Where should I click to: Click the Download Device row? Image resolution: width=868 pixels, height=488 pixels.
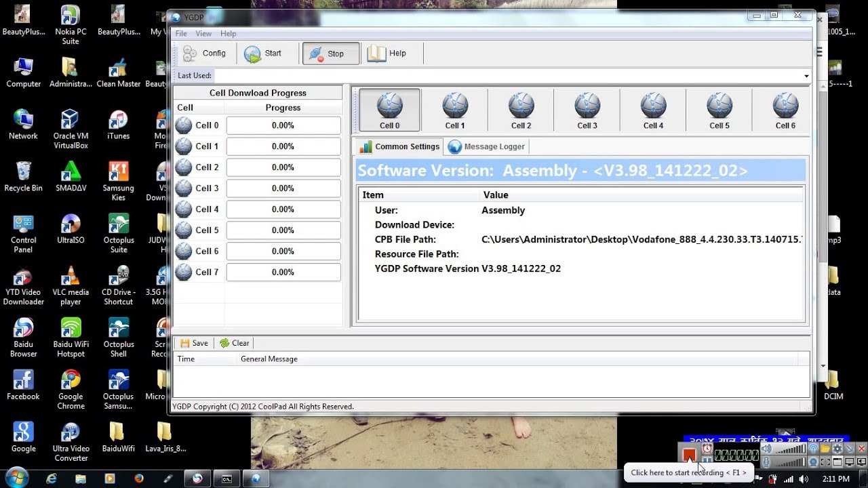580,225
